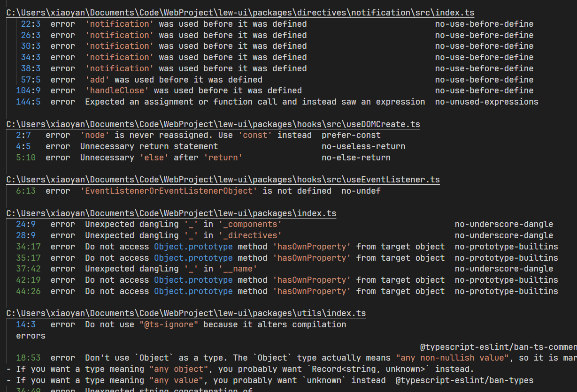Screen dimensions: 577x392
Task: Click the 'node' identifier text
Action: pos(95,135)
